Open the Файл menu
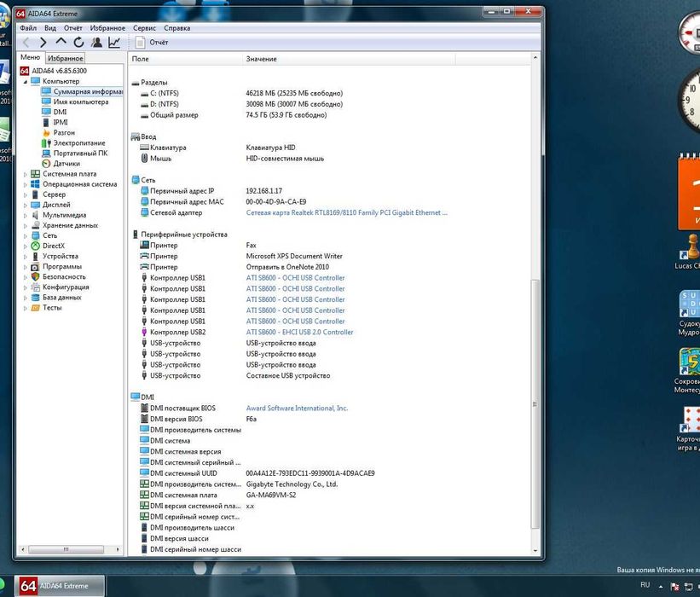 28,27
